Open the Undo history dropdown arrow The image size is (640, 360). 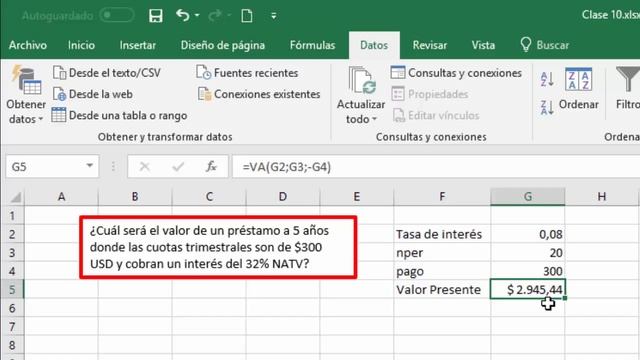tap(197, 16)
